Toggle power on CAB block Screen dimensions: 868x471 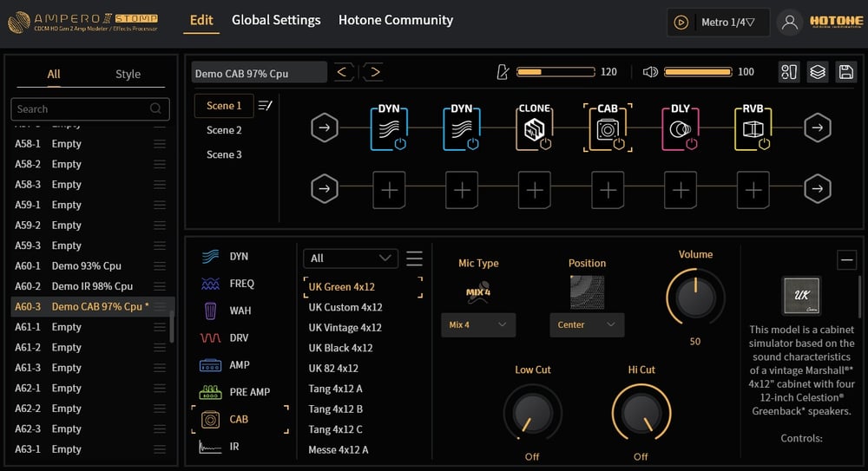tap(619, 144)
